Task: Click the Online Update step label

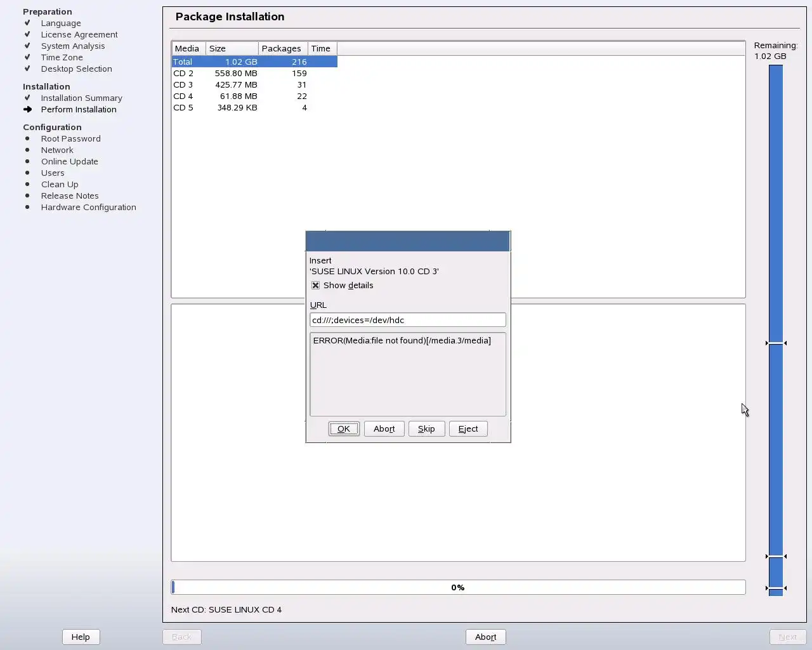Action: pyautogui.click(x=70, y=161)
